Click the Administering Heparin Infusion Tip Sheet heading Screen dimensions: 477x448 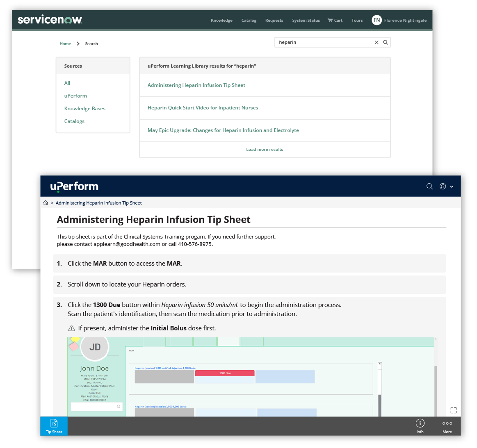(x=154, y=219)
